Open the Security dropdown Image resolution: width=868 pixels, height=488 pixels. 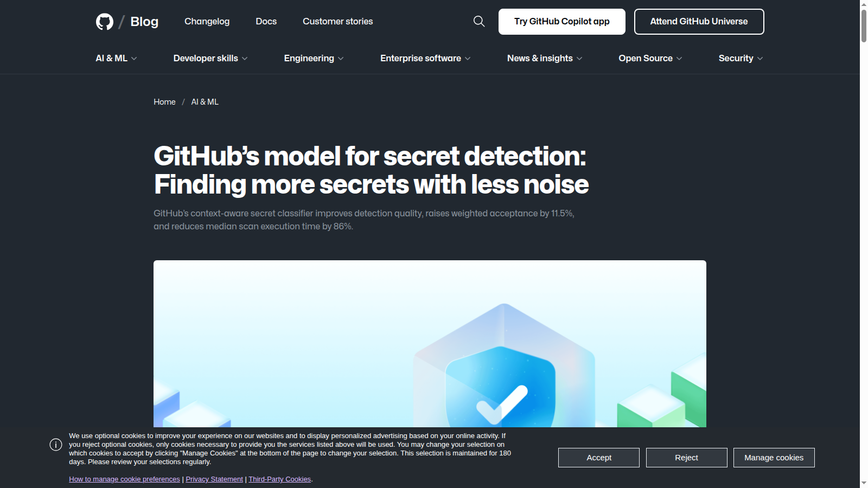741,58
